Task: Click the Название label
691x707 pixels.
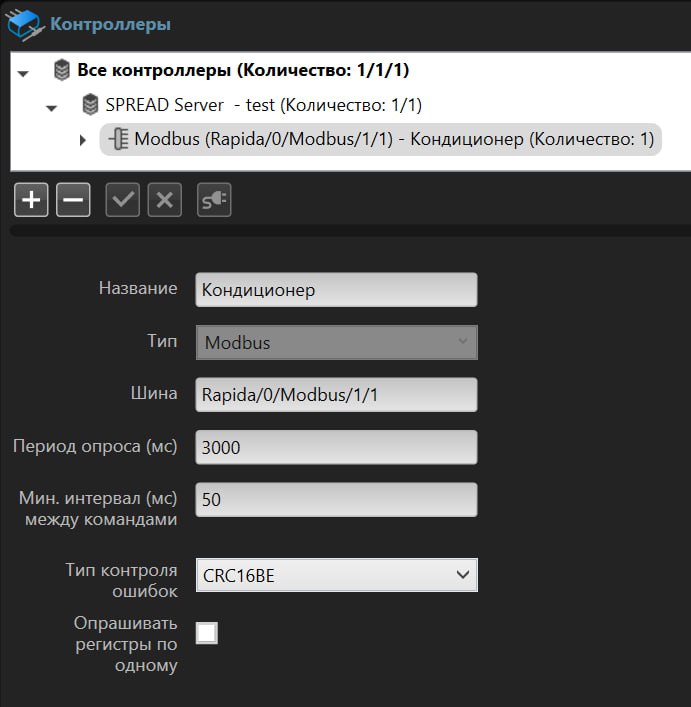Action: pos(138,288)
